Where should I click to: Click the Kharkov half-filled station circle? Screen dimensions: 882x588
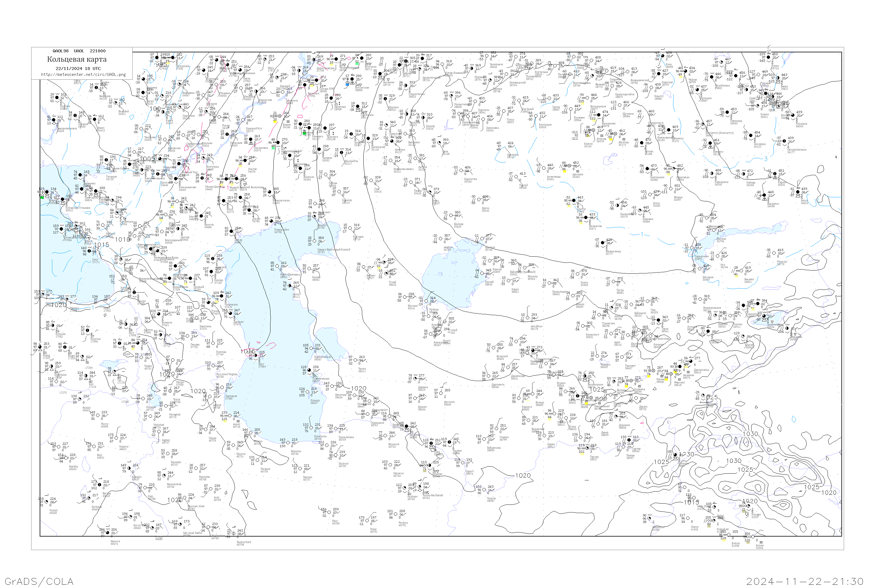(75, 116)
